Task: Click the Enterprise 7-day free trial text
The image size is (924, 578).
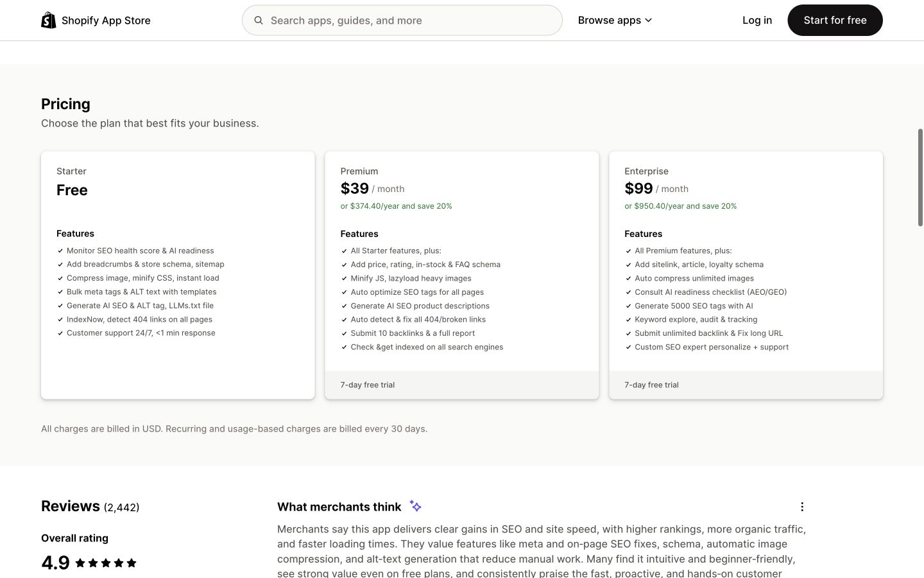Action: [x=651, y=385]
